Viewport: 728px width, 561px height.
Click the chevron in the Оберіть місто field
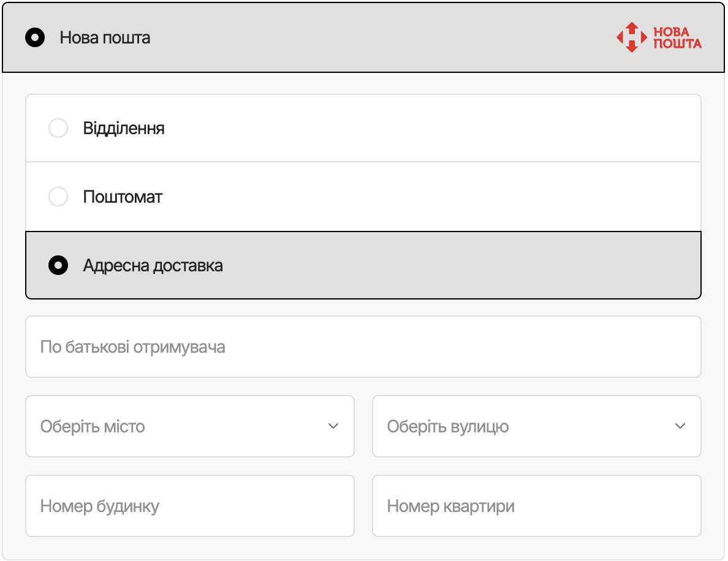333,426
